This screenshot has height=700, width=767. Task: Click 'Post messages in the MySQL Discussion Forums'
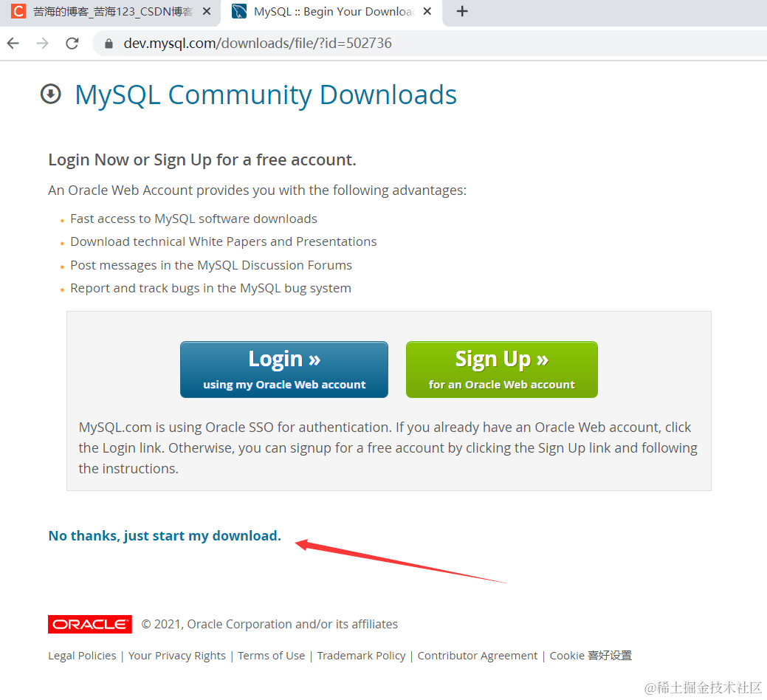click(x=211, y=265)
